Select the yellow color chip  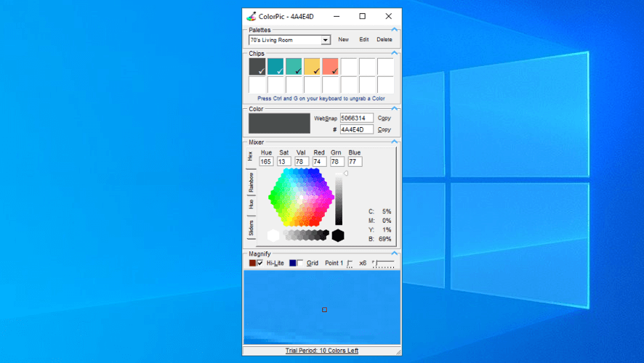[312, 67]
